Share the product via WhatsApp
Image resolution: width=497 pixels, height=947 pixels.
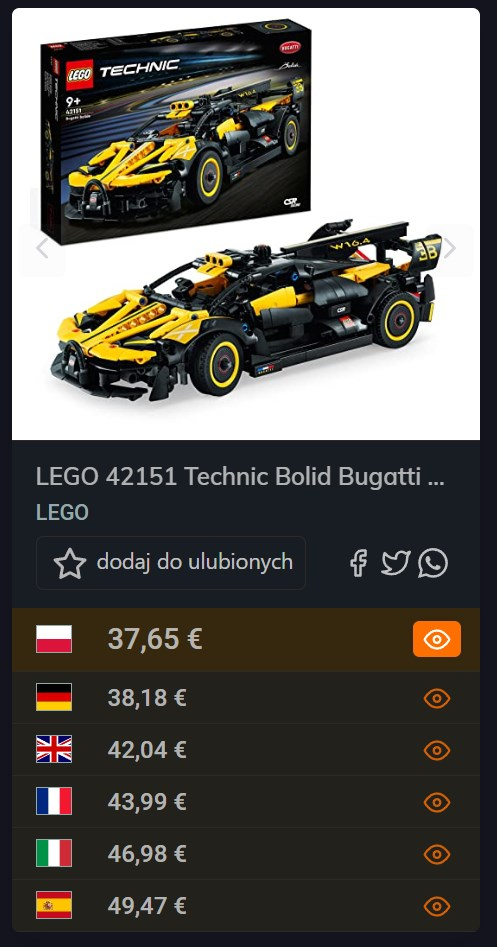point(433,563)
